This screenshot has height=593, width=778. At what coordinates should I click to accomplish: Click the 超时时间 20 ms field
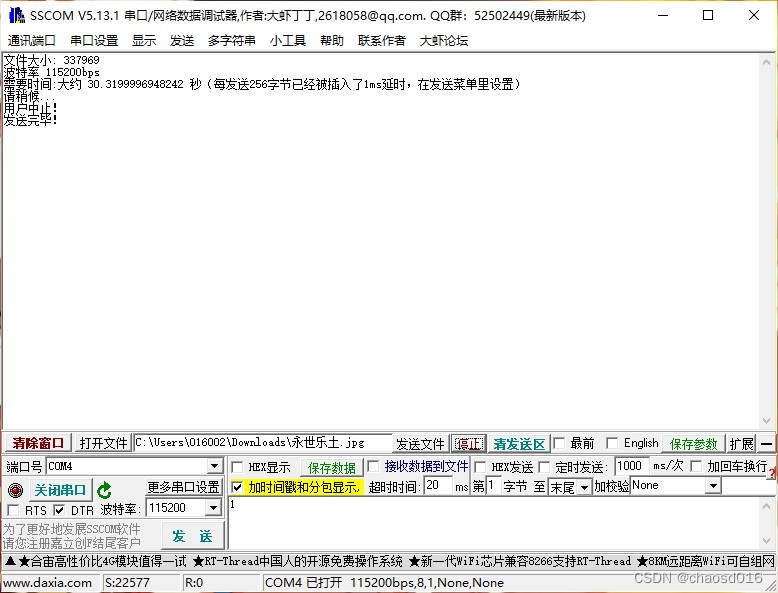[438, 486]
